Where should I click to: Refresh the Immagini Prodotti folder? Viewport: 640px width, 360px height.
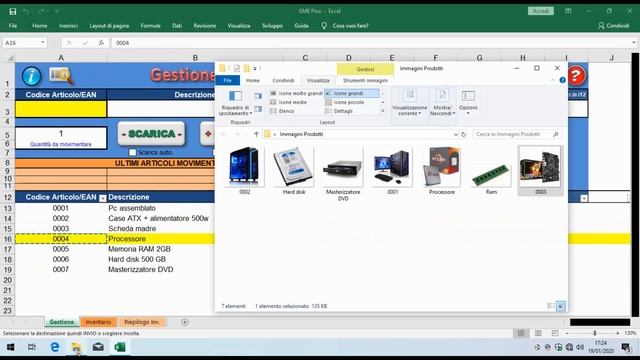click(x=464, y=134)
